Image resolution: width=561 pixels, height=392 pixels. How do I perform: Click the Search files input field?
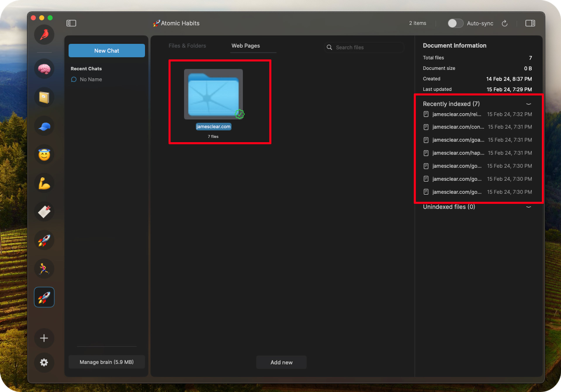click(x=364, y=47)
